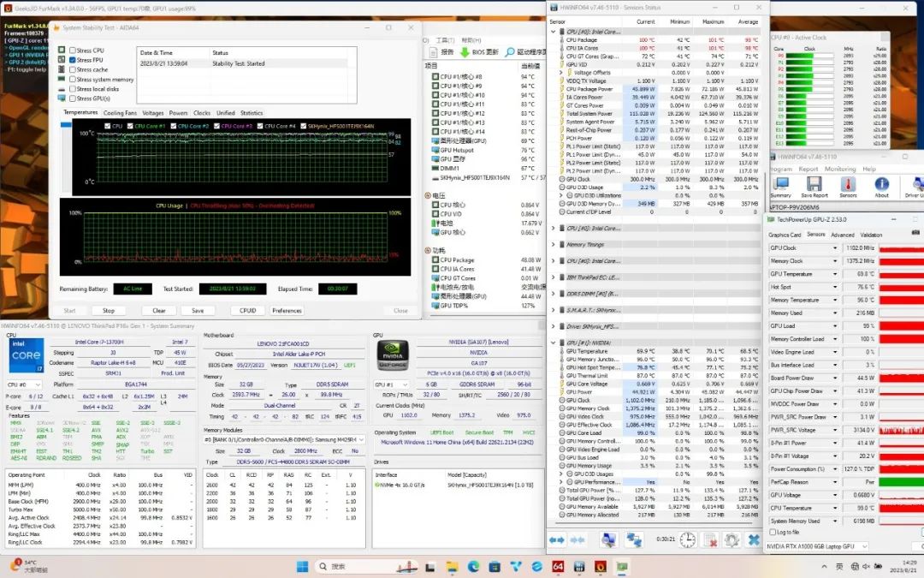Open the Hot Spot sensor dropdown in GPU-Z

point(834,287)
